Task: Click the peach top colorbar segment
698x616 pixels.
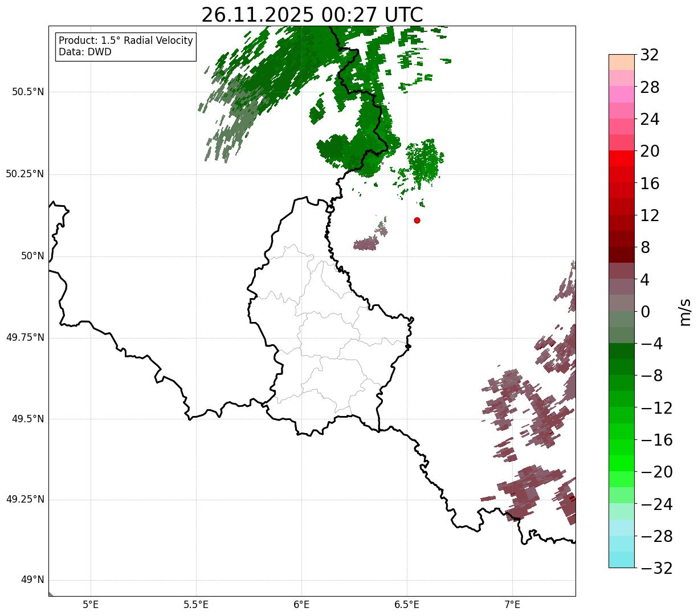Action: pos(622,62)
